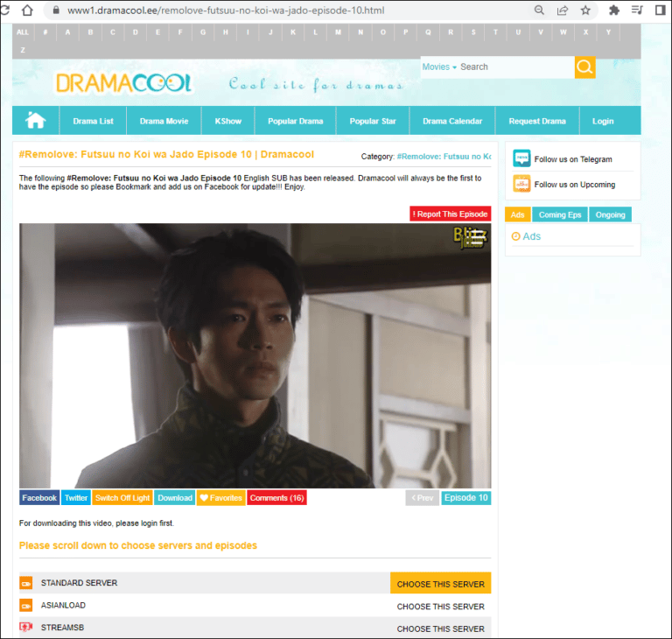This screenshot has height=639, width=672.
Task: Open the KShow menu
Action: coord(228,121)
